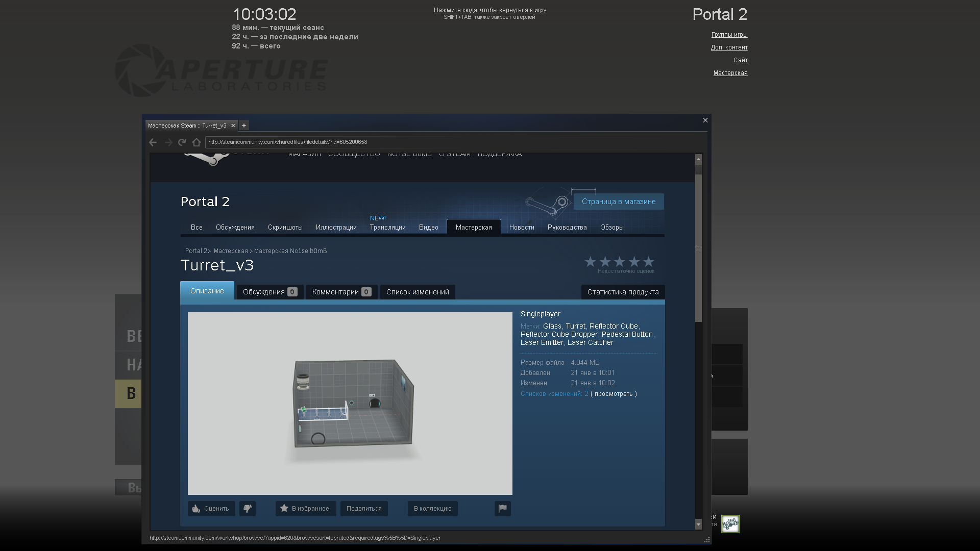Screen dimensions: 980x551
Task: Click the Singleplayer category link
Action: coord(541,314)
